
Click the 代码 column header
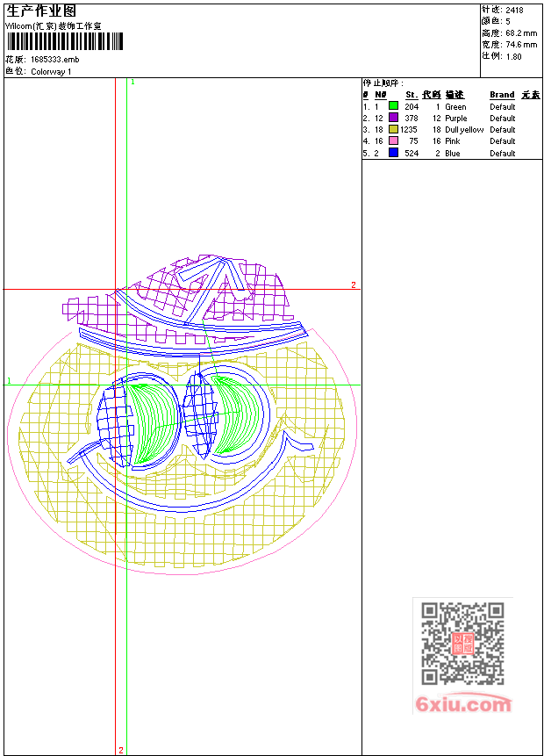coord(431,95)
